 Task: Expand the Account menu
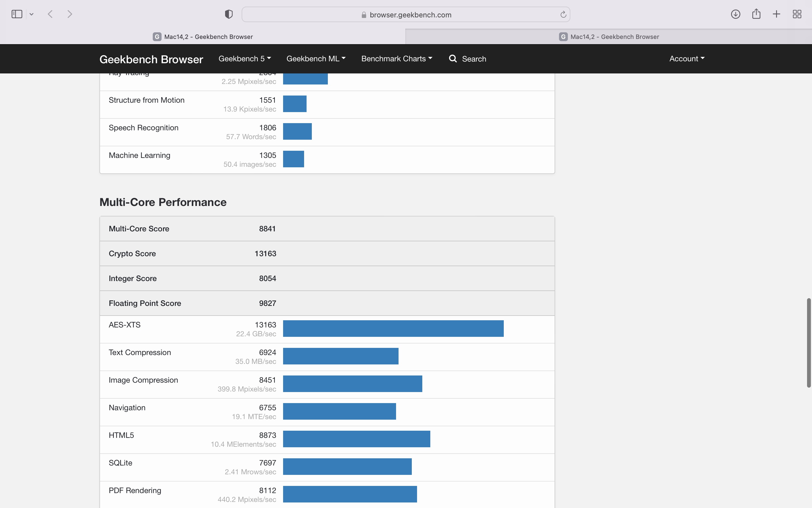[x=687, y=59]
